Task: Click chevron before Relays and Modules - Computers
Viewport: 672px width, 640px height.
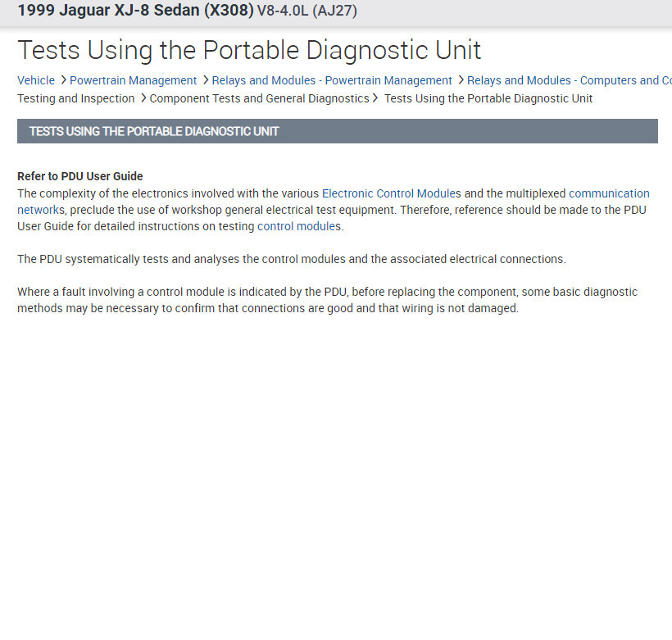Action: tap(461, 80)
